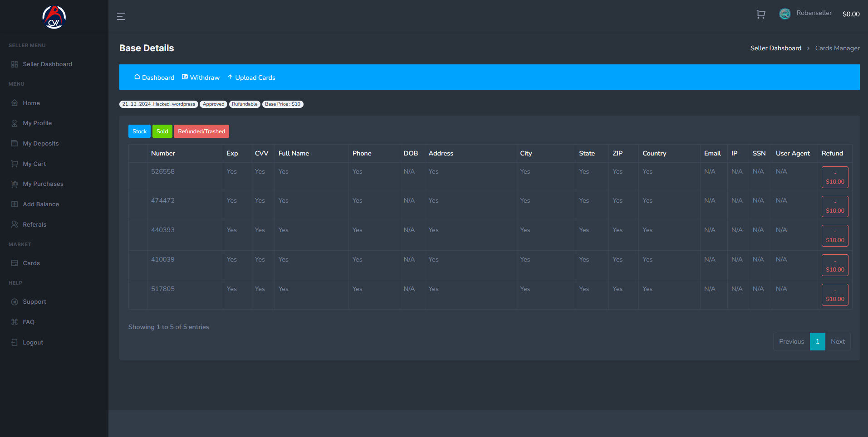Go to the Next page
Image resolution: width=868 pixels, height=437 pixels.
click(838, 342)
